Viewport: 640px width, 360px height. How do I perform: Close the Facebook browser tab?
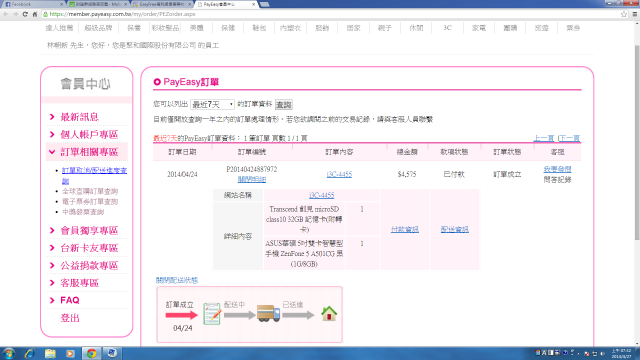(x=62, y=4)
